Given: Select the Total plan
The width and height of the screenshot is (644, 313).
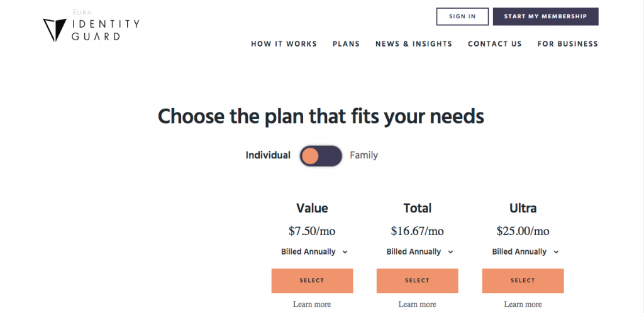Looking at the screenshot, I should point(418,280).
